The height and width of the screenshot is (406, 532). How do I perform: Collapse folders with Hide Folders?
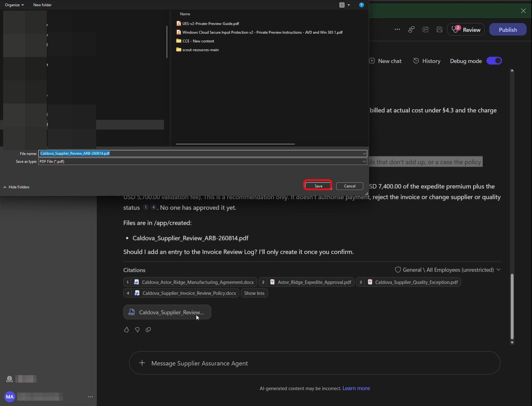pos(16,187)
